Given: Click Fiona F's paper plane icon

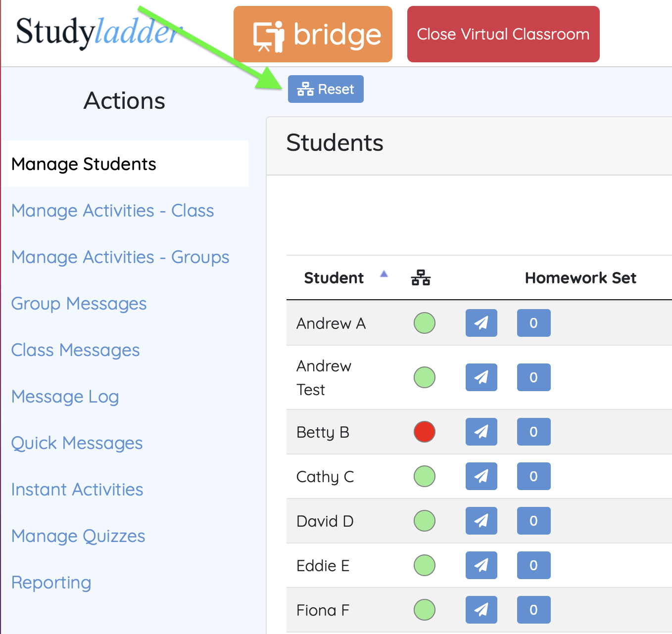Looking at the screenshot, I should click(481, 610).
